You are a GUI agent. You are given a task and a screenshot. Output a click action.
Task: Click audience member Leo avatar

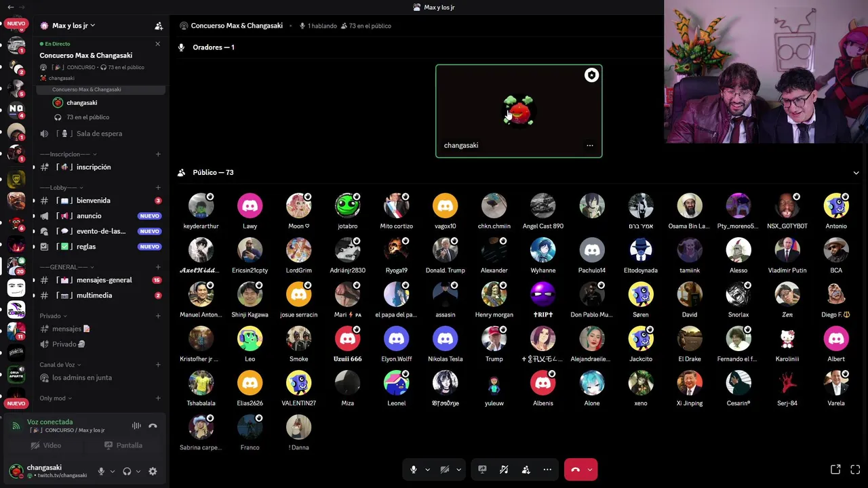tap(250, 339)
